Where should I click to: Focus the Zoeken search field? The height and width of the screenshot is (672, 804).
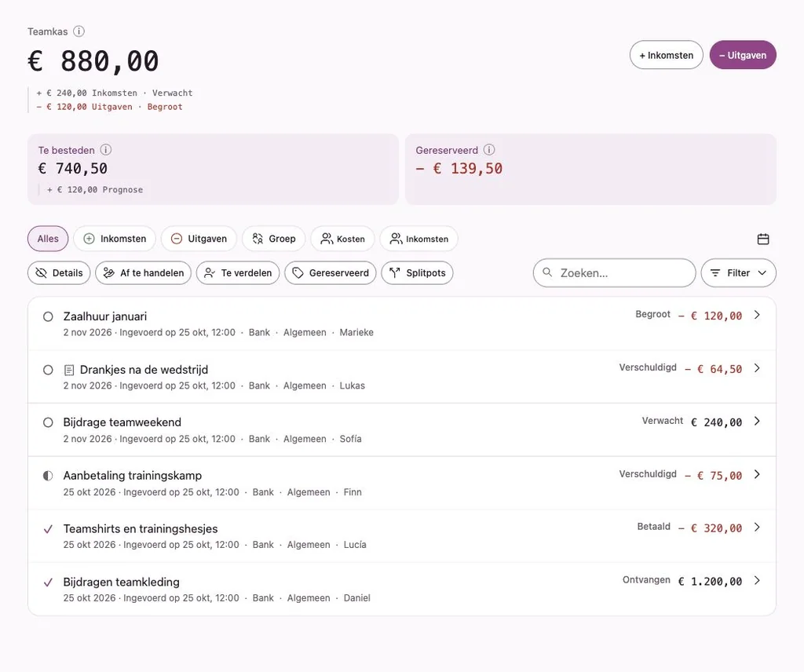click(614, 272)
